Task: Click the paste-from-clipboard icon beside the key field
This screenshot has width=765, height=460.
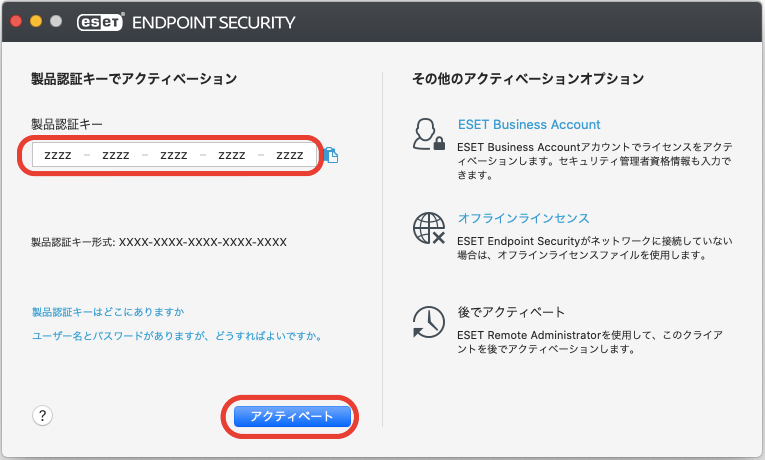Action: click(x=332, y=156)
